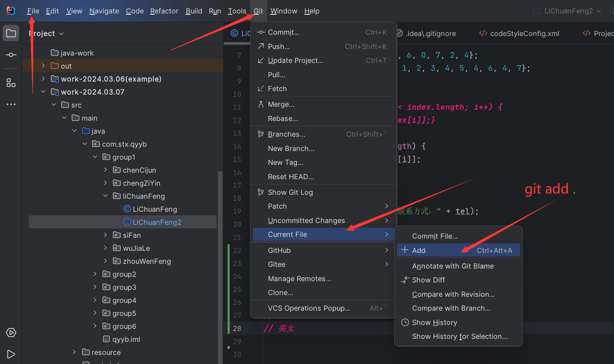The width and height of the screenshot is (614, 364).
Task: Open the Tools menu
Action: coord(237,11)
